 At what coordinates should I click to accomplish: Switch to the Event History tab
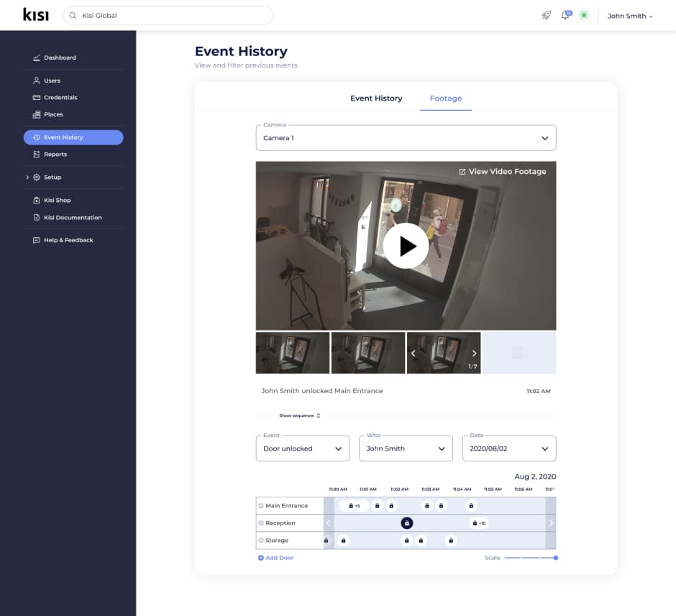[376, 98]
